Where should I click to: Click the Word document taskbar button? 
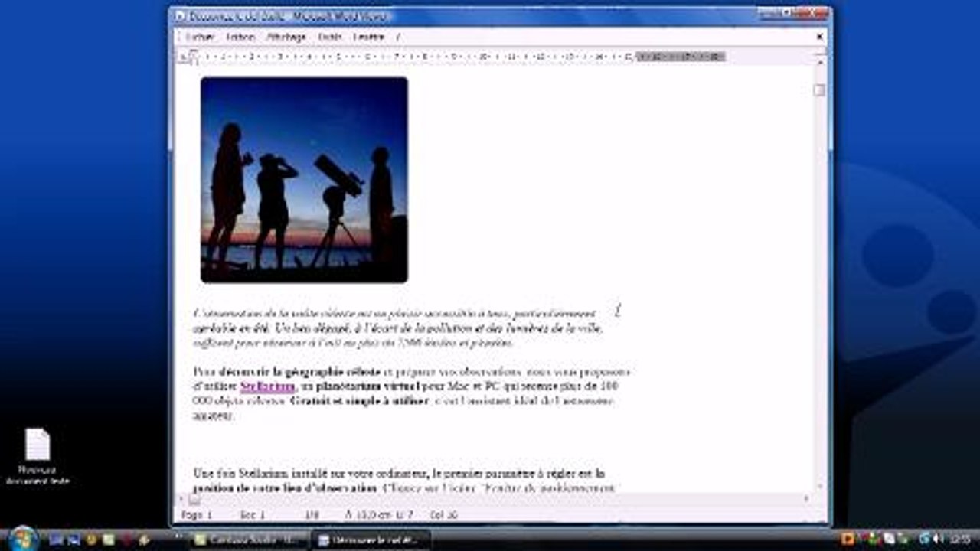370,540
